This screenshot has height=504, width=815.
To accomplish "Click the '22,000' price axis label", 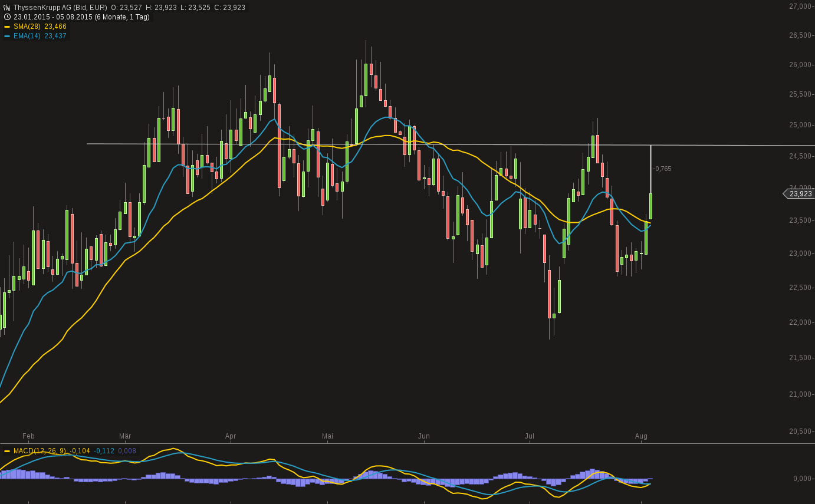I will coord(800,322).
